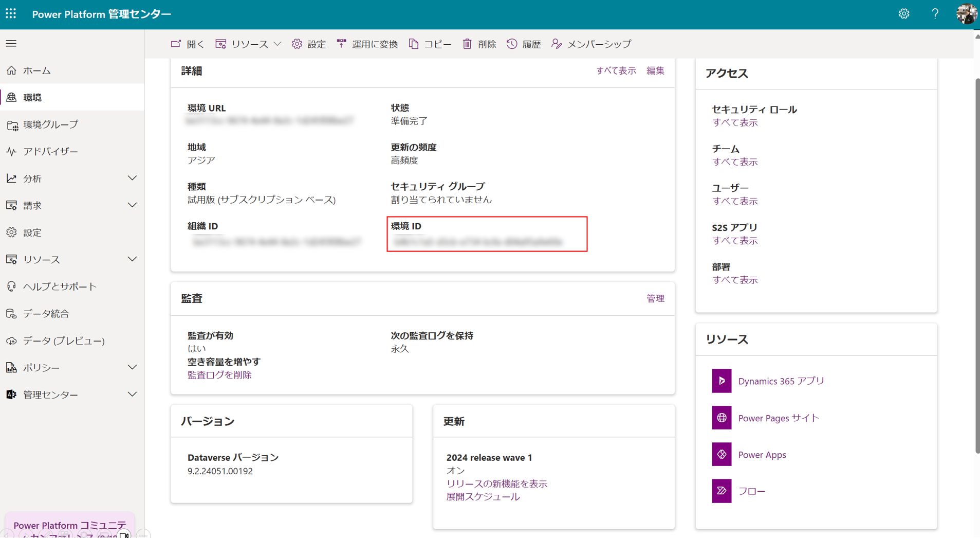980x538 pixels.
Task: Click the 請求 billing icon
Action: (x=11, y=205)
